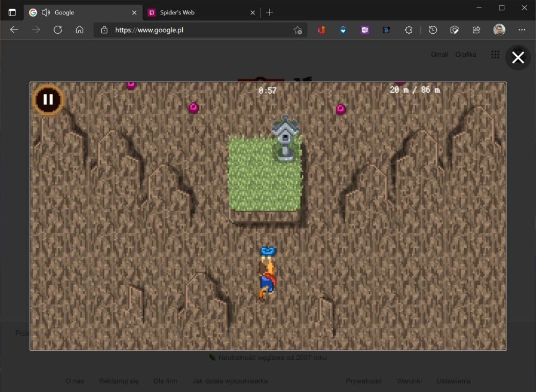Open the Gmail link
Screen dimensions: 536x392
tap(440, 54)
